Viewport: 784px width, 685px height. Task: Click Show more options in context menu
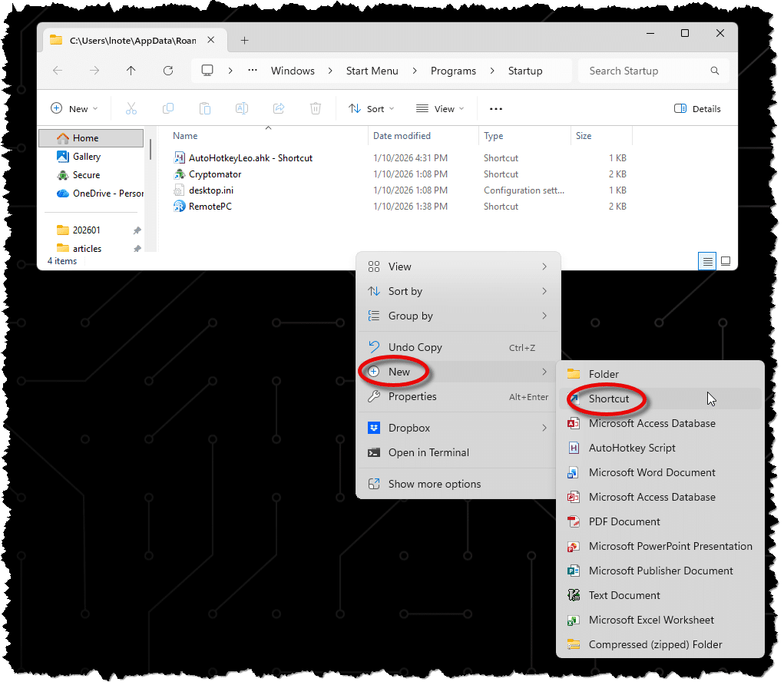[435, 484]
